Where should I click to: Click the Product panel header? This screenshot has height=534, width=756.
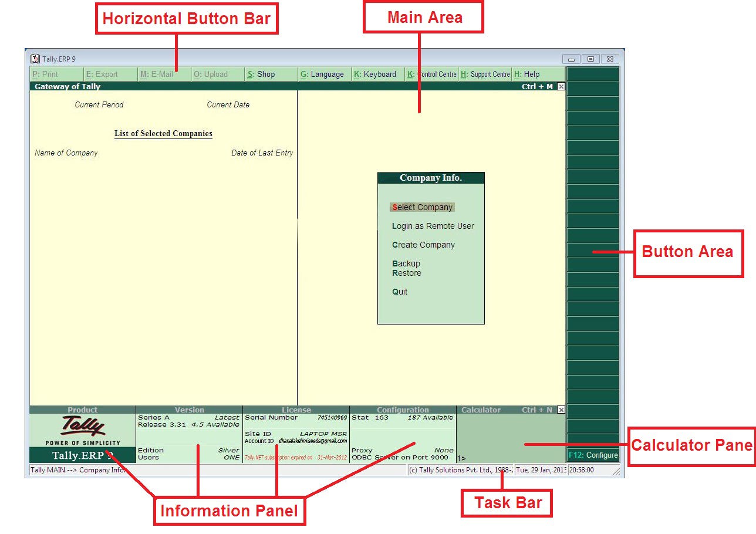click(83, 410)
